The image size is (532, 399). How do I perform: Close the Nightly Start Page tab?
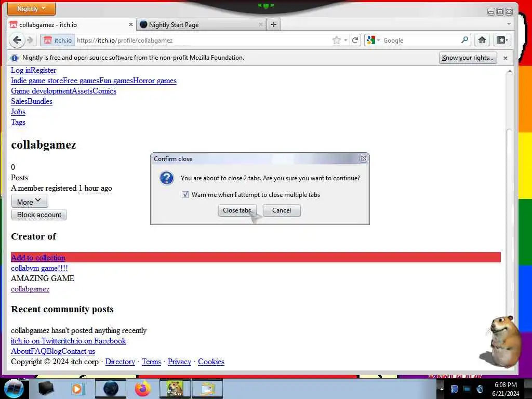(x=260, y=24)
